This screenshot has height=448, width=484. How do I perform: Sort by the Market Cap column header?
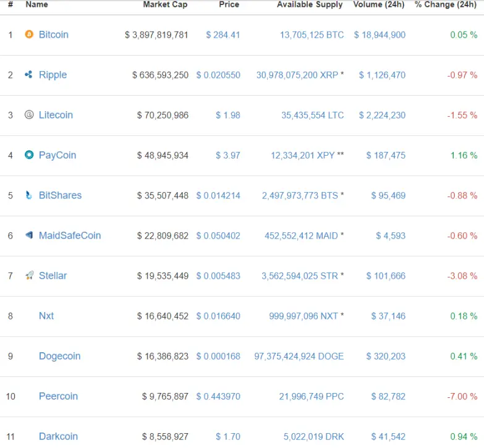[166, 4]
